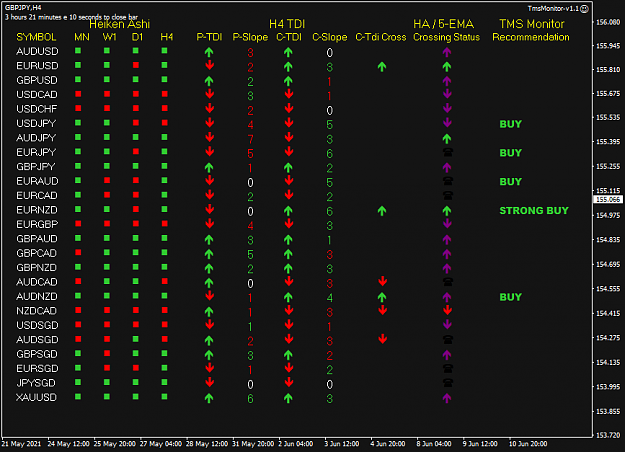Click the EURSGD telephone crossing status icon
This screenshot has width=625, height=452.
point(448,368)
